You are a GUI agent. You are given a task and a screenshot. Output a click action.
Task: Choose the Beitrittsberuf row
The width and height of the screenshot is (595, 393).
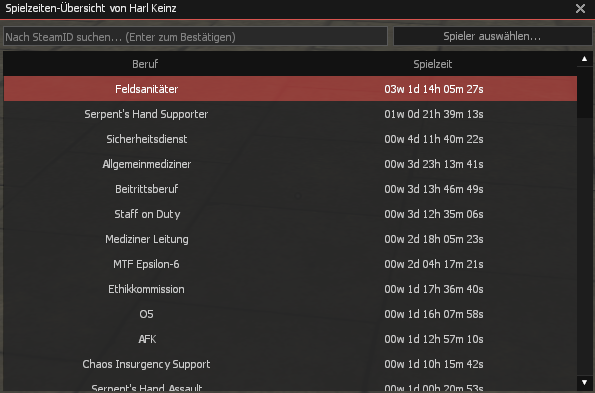click(x=290, y=189)
